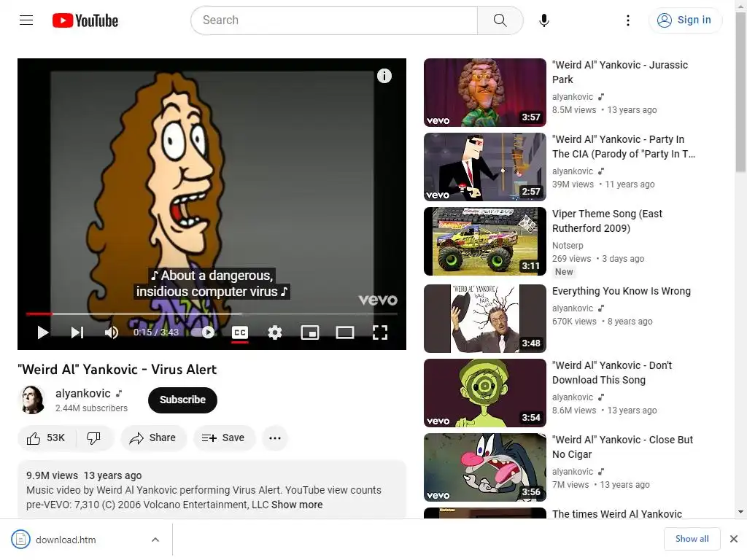Click the page vertical scrollbar

coord(741,92)
